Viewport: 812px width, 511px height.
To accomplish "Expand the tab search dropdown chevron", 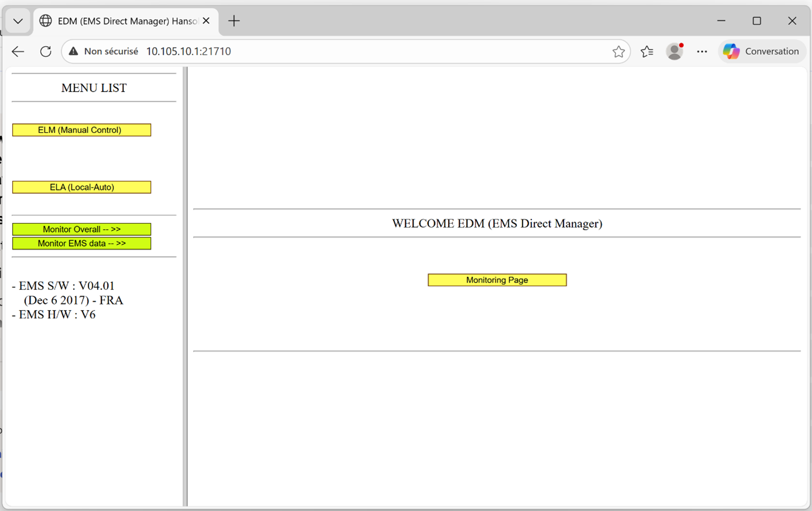I will [x=18, y=21].
